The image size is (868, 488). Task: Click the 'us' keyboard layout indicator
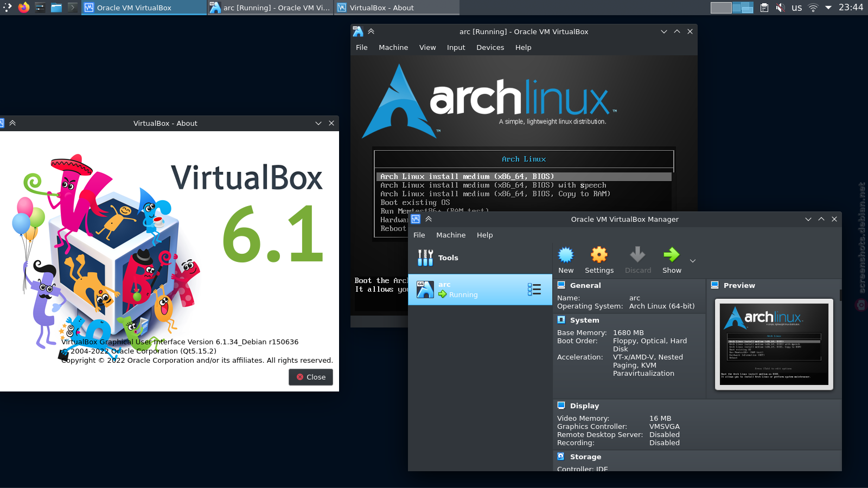point(796,8)
